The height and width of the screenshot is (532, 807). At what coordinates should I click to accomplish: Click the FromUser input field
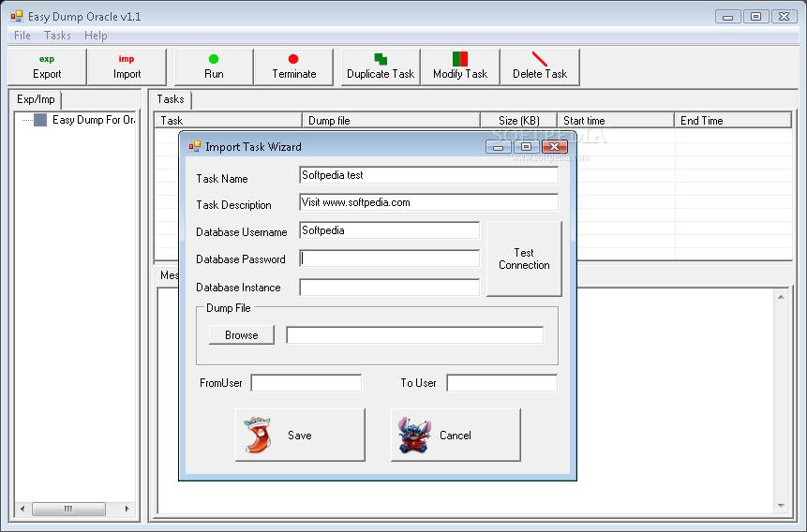pyautogui.click(x=306, y=383)
